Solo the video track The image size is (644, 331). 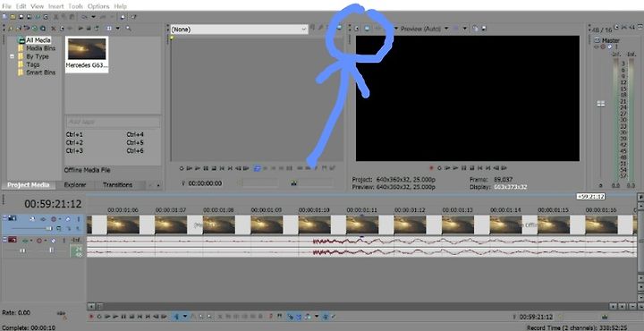pos(78,219)
